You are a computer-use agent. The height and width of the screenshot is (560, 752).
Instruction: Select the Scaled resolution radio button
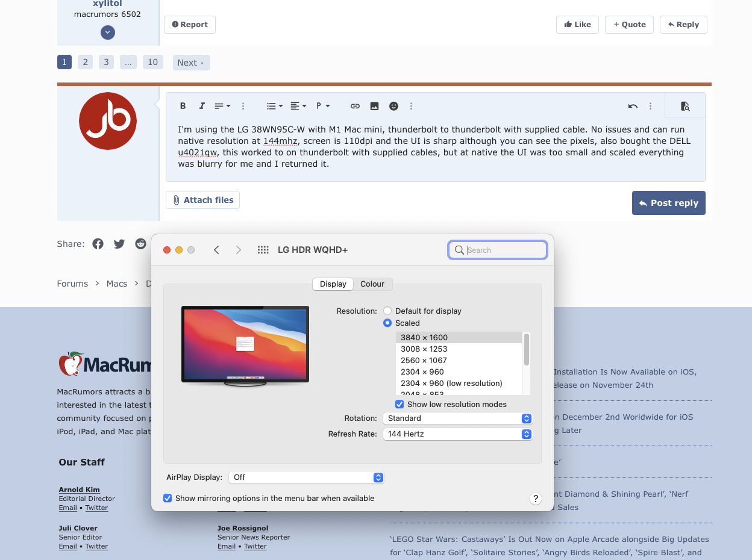(x=387, y=323)
